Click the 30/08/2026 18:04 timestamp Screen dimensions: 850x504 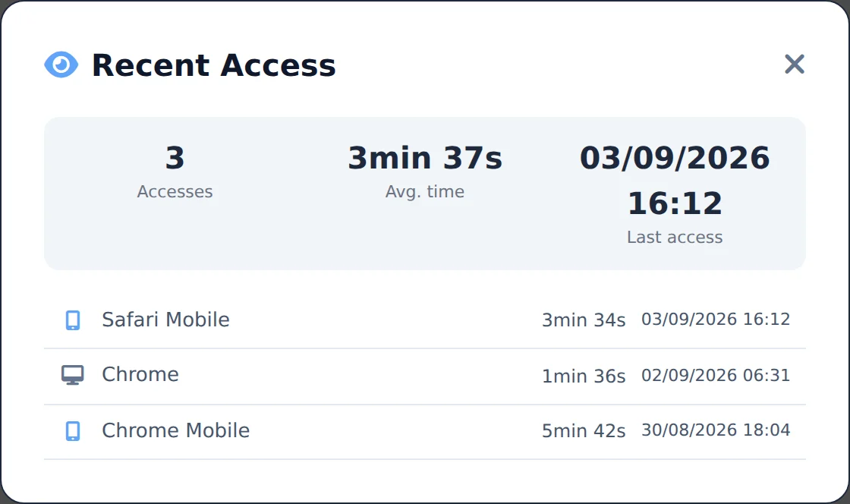(716, 430)
